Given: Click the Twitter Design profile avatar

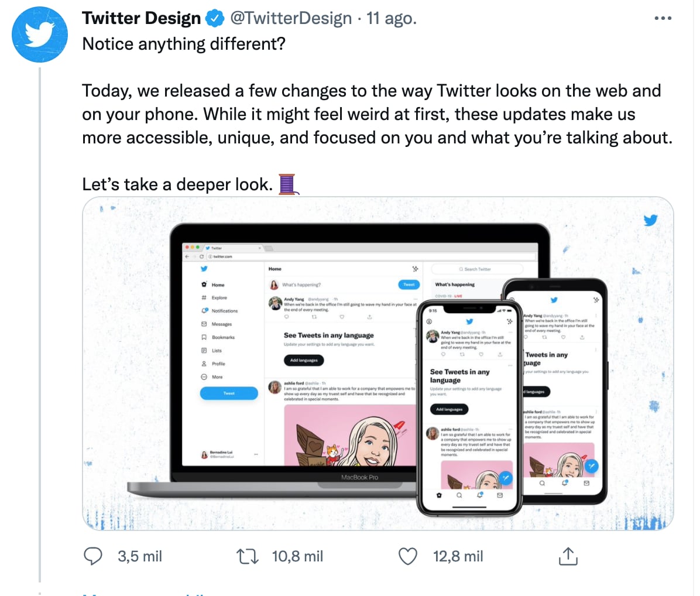Looking at the screenshot, I should click(x=39, y=34).
